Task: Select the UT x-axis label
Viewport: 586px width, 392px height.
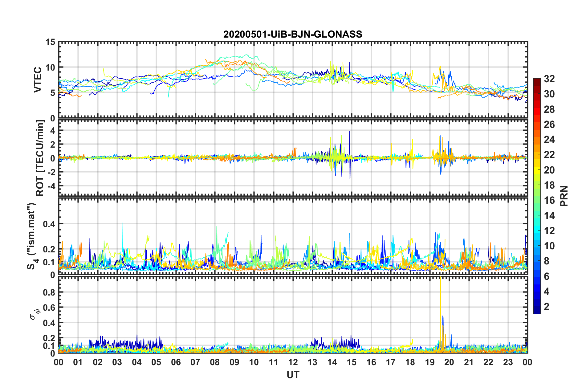Action: click(293, 375)
